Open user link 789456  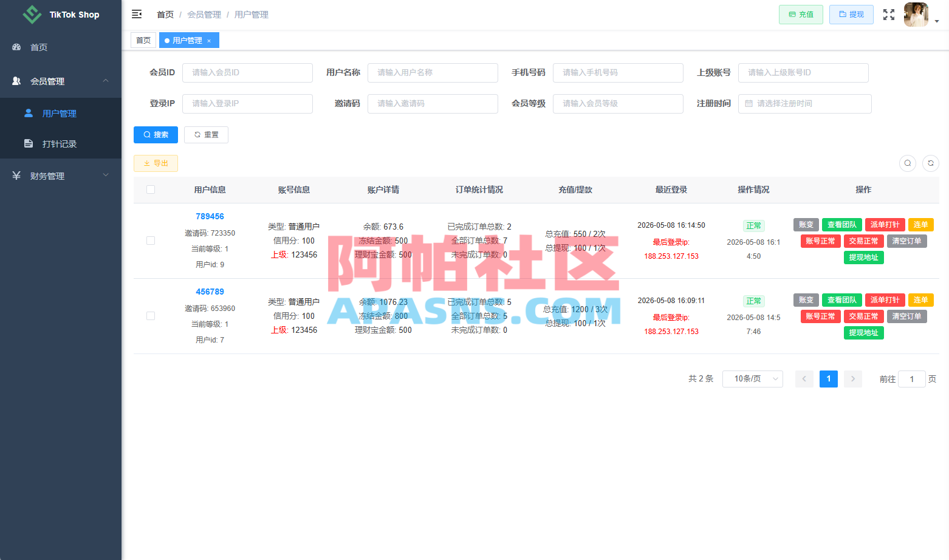[210, 216]
